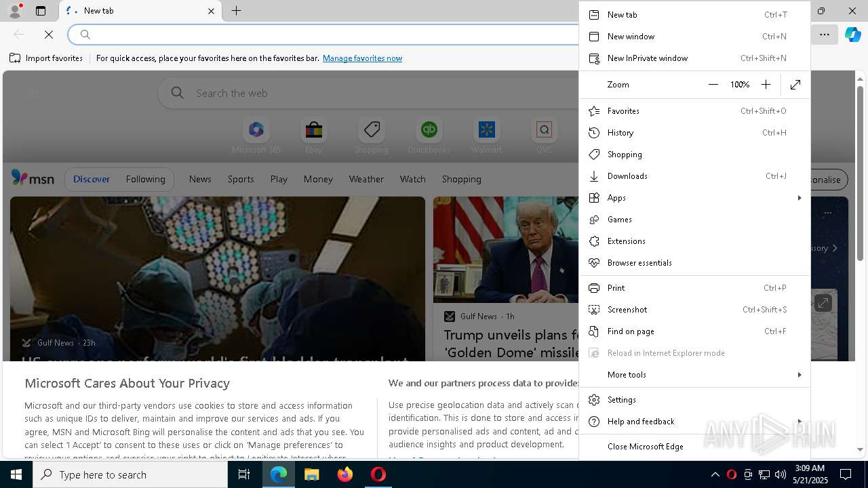Open the Play tab
This screenshot has width=868, height=488.
click(x=279, y=179)
